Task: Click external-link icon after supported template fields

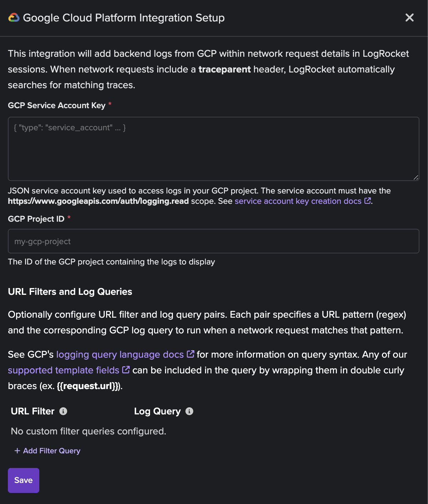Action: tap(126, 370)
